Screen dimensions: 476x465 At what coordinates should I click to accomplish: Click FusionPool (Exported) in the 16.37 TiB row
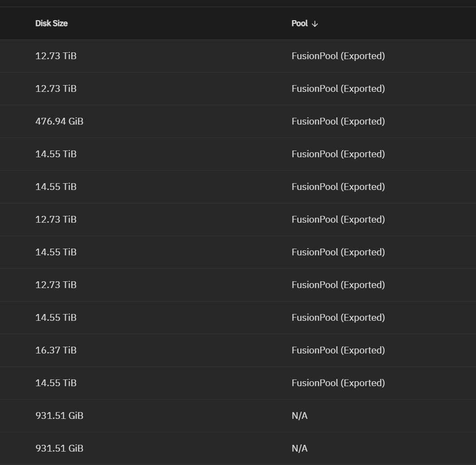338,350
